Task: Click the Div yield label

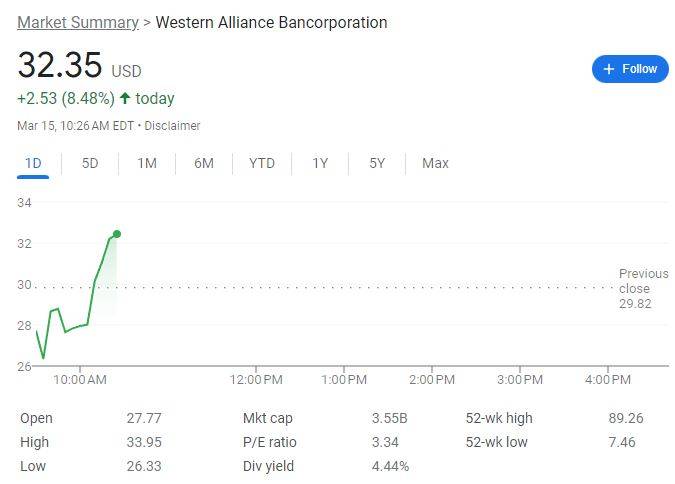Action: [x=270, y=466]
